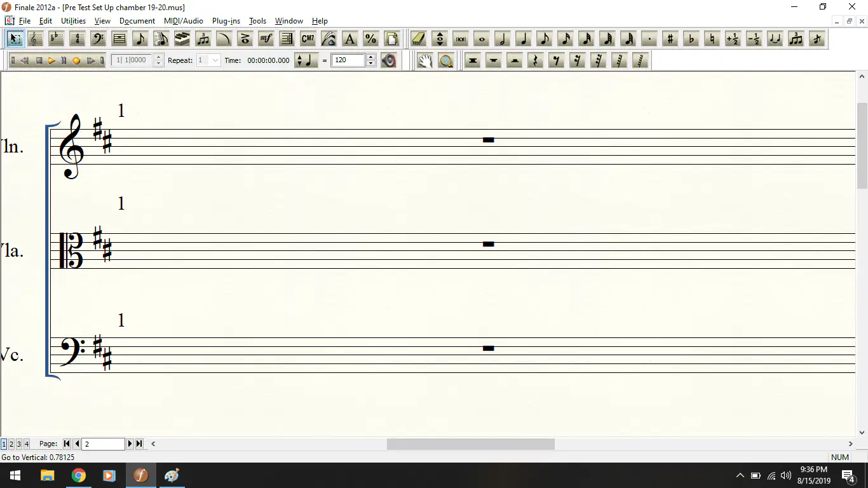The image size is (868, 488).
Task: Toggle the tie tool
Action: [x=775, y=39]
